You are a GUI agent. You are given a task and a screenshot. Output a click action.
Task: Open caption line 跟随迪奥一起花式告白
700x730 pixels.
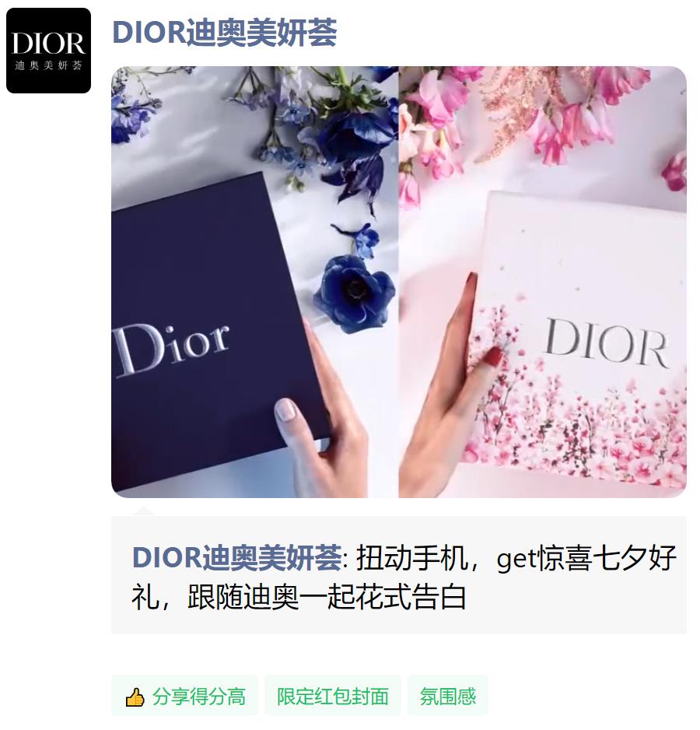click(327, 596)
